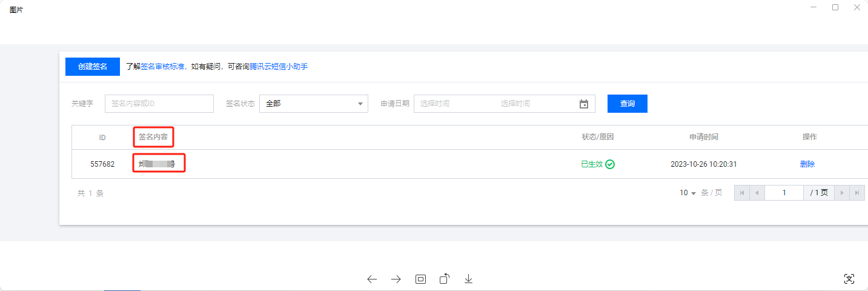Open the 腾讯云短信小助手 link

point(279,67)
